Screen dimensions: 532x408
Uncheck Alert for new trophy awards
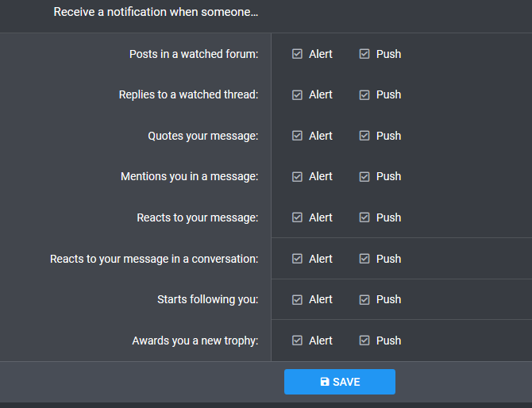[x=297, y=341]
